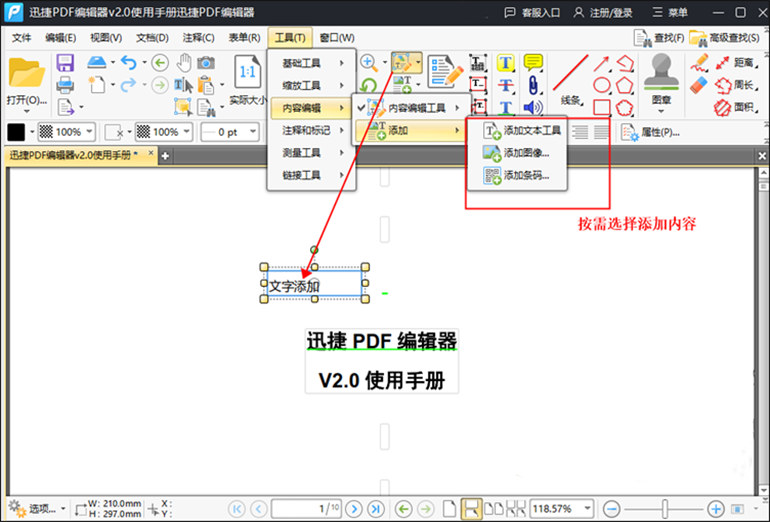The width and height of the screenshot is (770, 522).
Task: Click the black fill color swatch
Action: pos(16,132)
